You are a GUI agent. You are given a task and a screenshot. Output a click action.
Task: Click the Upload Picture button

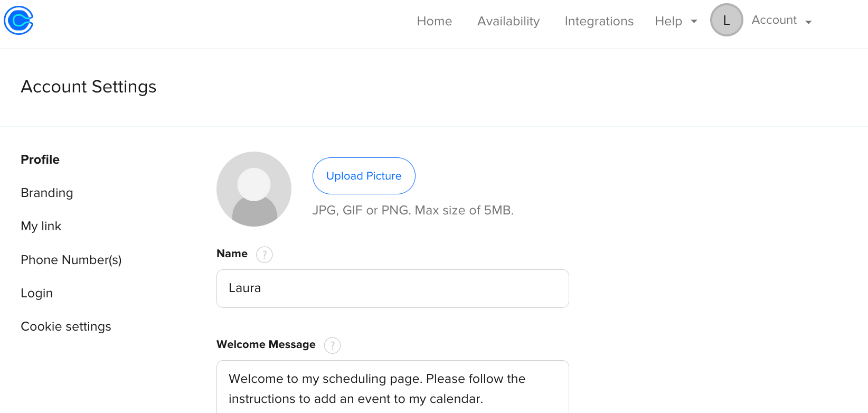click(363, 176)
